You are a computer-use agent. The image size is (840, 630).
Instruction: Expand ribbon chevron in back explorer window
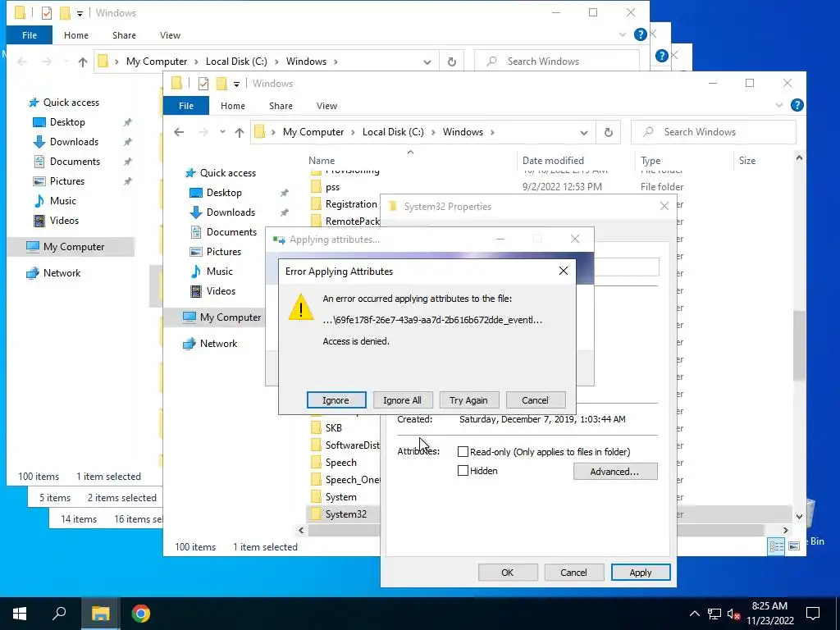coord(622,34)
